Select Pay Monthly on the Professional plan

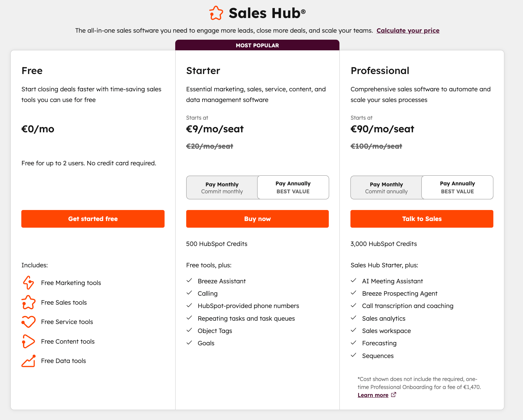(386, 187)
